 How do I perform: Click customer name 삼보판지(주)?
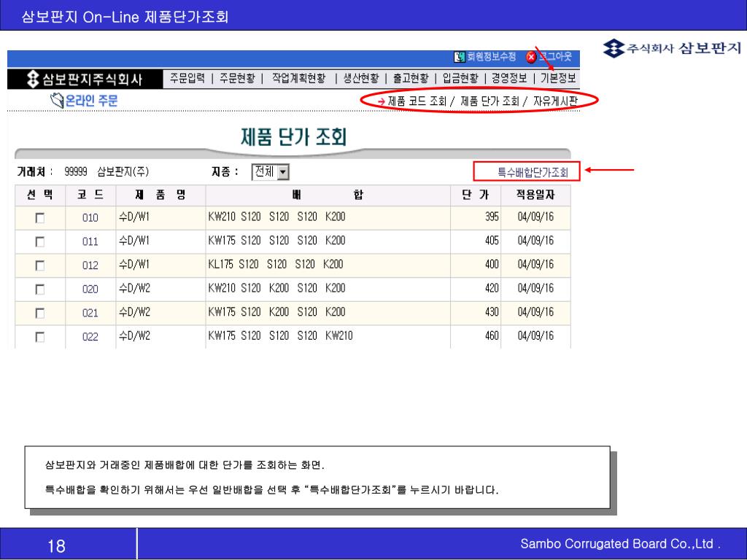123,171
